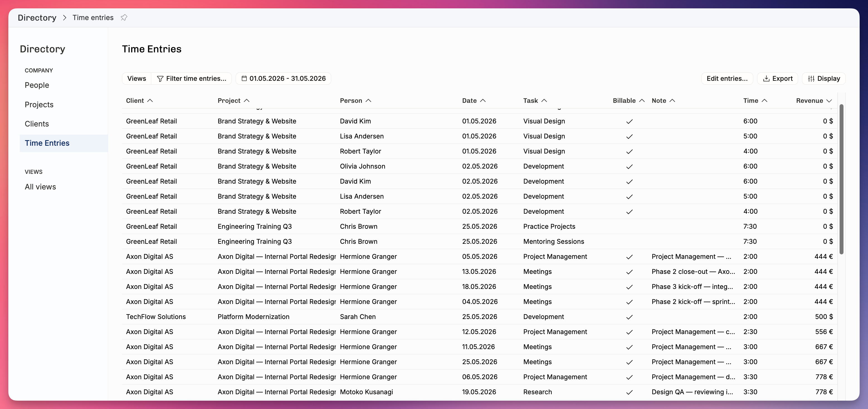
Task: Toggle billable check for Motoko Kusanagi entry
Action: [629, 392]
